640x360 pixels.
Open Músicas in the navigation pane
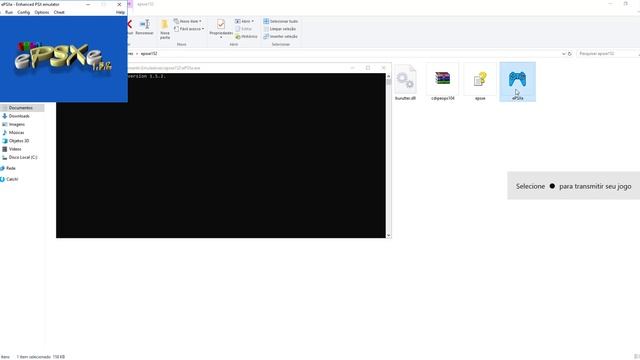pos(16,133)
